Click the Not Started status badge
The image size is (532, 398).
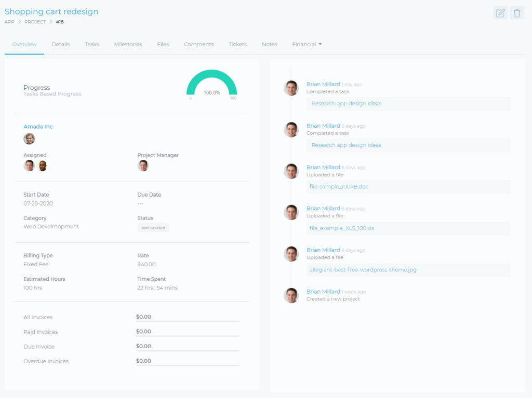153,227
